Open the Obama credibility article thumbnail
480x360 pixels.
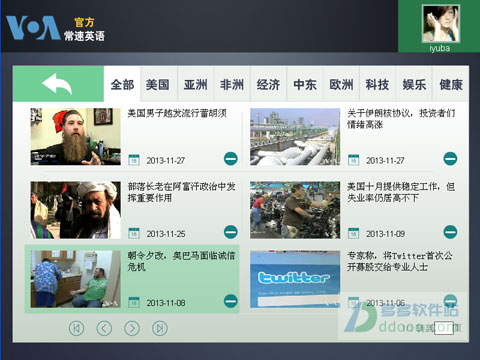[x=76, y=279]
